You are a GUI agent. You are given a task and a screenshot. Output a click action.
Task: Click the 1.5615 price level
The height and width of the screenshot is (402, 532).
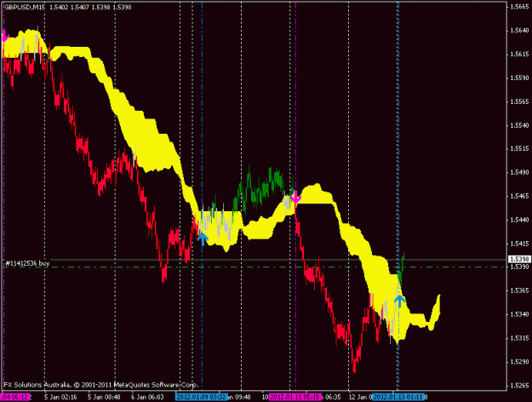click(x=519, y=55)
